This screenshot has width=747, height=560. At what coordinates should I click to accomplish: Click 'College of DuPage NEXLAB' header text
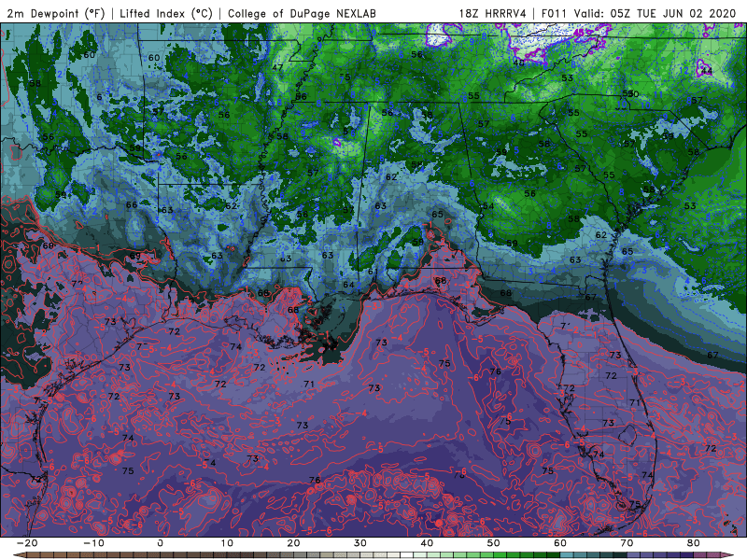(302, 13)
